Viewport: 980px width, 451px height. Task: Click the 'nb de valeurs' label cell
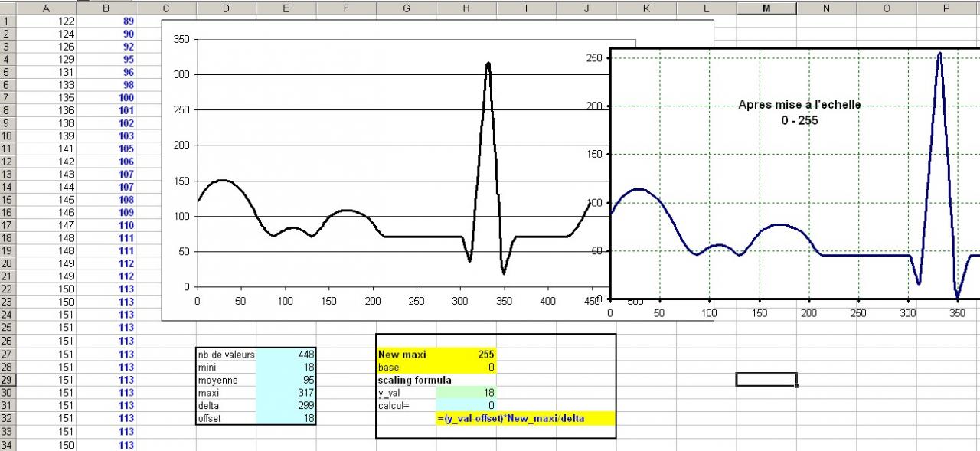[226, 355]
